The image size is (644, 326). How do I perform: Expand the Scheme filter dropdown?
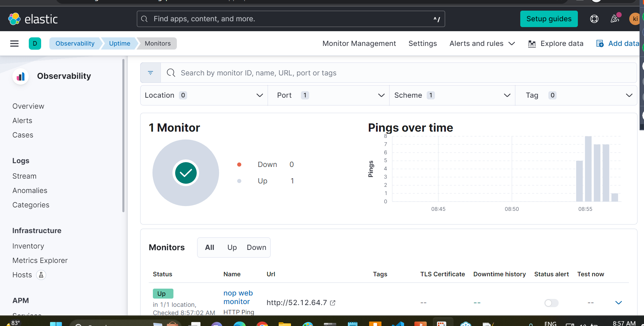tap(452, 95)
